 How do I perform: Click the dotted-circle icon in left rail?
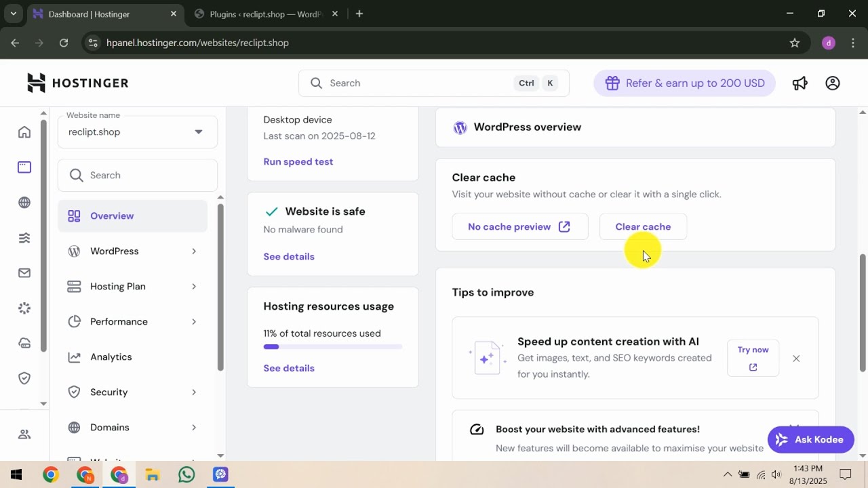pyautogui.click(x=24, y=308)
